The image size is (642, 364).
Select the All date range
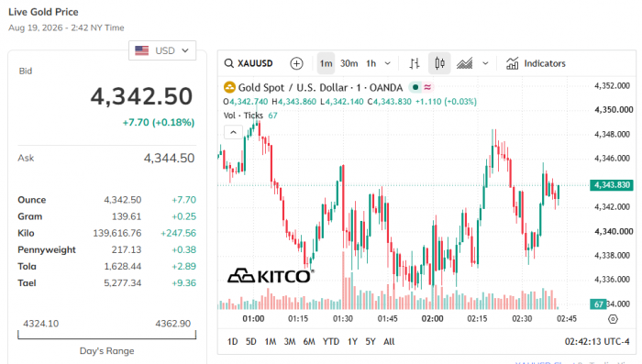click(x=389, y=341)
